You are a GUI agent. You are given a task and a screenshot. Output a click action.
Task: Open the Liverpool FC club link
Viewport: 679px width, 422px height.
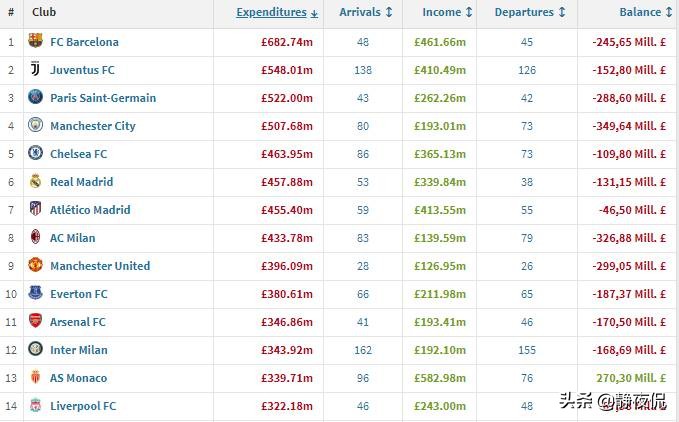pos(83,406)
